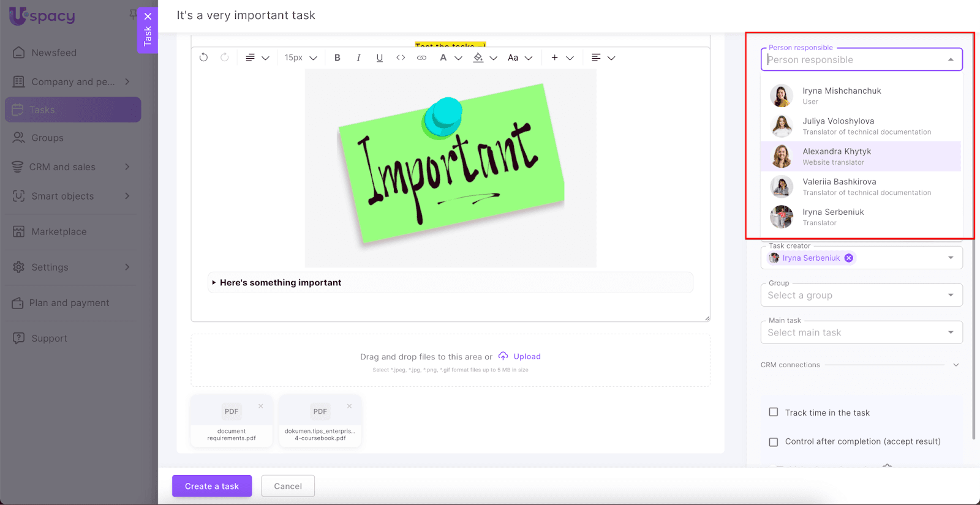Insert a hyperlink via link icon
Screen dimensions: 980x505
[421, 58]
